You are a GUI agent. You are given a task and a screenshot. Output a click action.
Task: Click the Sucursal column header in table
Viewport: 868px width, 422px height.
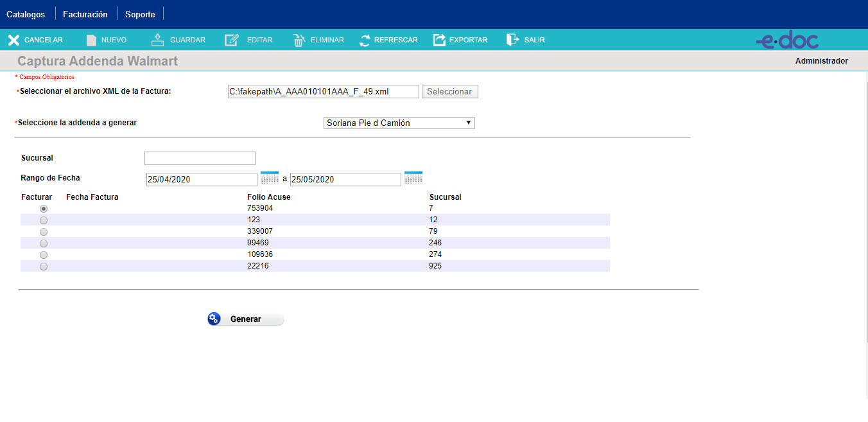[446, 197]
